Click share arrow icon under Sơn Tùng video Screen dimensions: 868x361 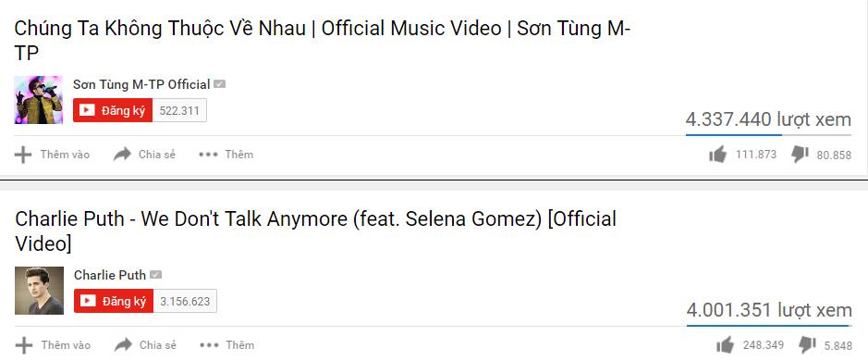click(122, 155)
